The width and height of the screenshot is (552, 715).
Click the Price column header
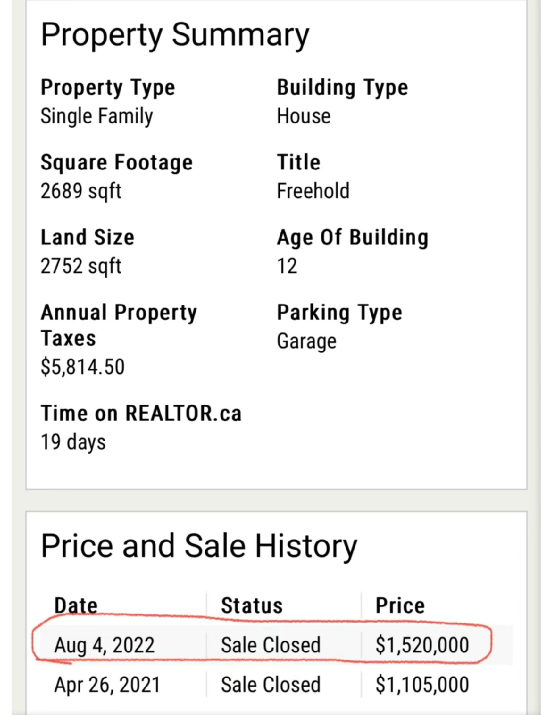click(x=400, y=606)
